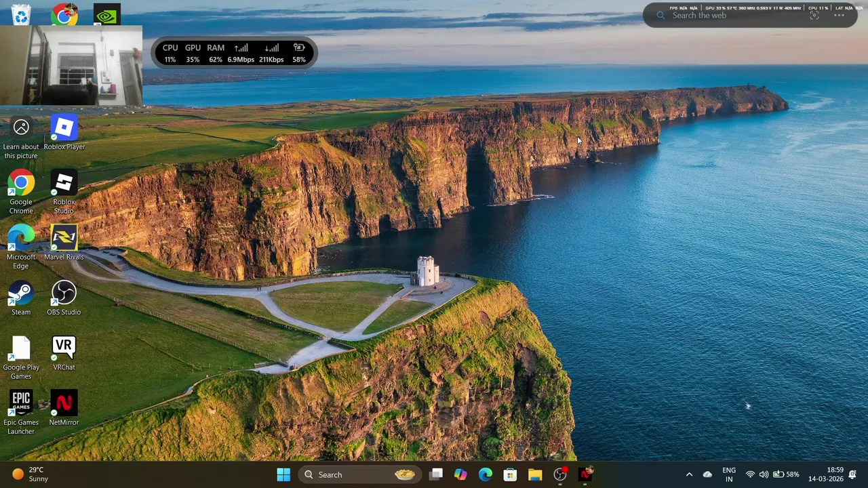Image resolution: width=868 pixels, height=488 pixels.
Task: Open the Recycle Bin desktop icon
Action: tap(21, 14)
